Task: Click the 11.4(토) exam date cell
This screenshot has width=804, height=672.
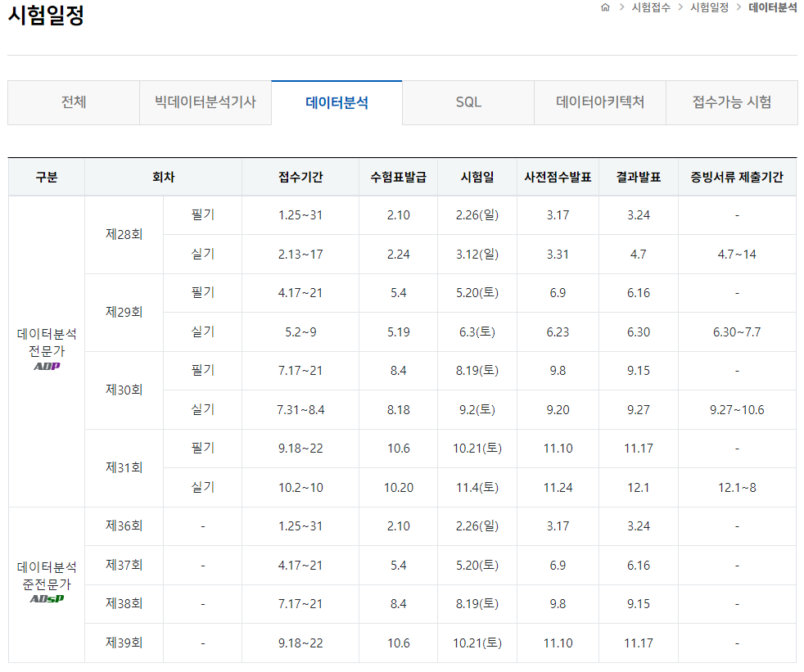Action: [477, 488]
